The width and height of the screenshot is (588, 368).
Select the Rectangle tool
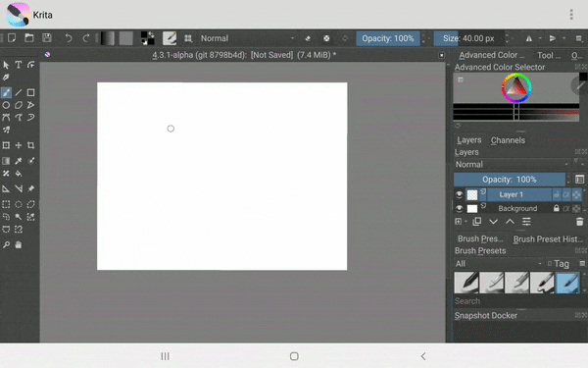pos(30,92)
